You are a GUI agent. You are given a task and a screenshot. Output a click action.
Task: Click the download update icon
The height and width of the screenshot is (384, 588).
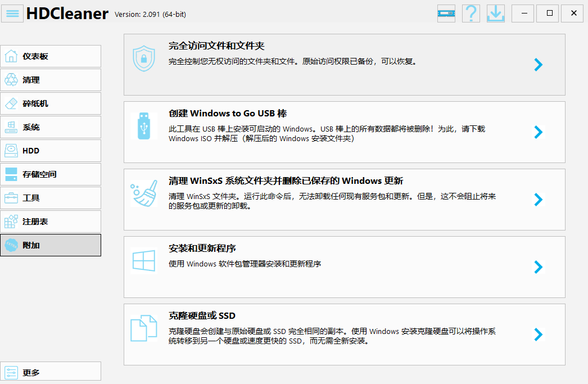(x=496, y=13)
